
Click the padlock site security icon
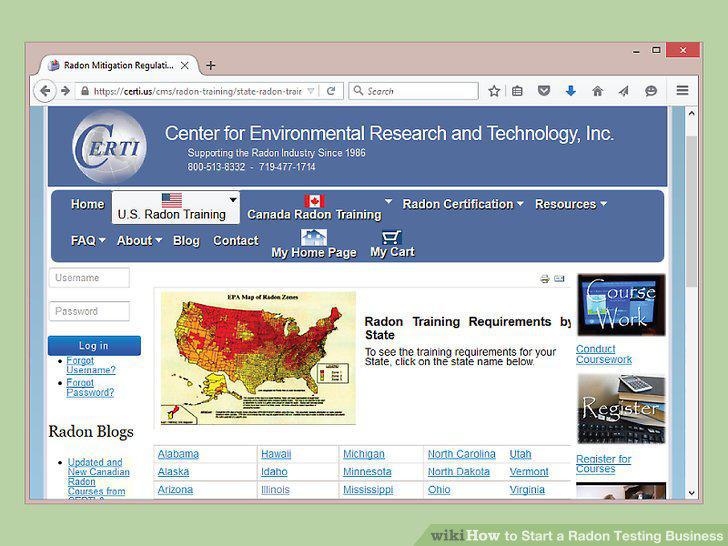(x=85, y=91)
